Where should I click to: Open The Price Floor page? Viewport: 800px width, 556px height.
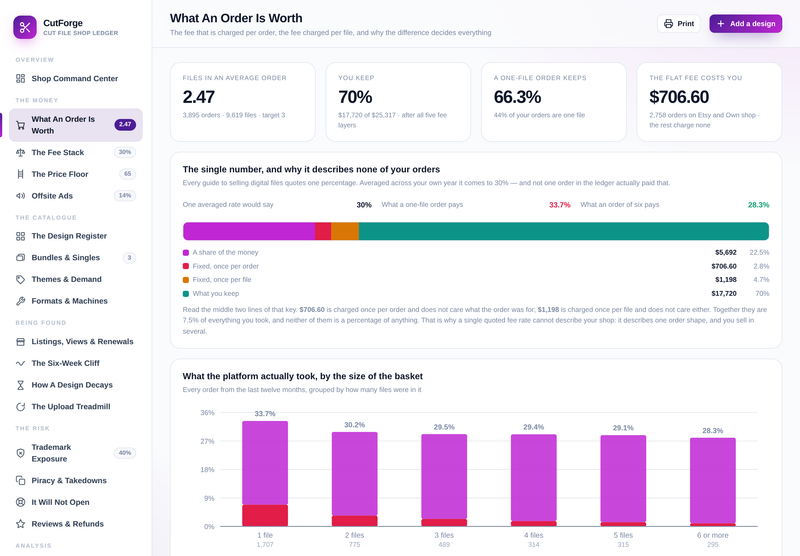point(76,174)
